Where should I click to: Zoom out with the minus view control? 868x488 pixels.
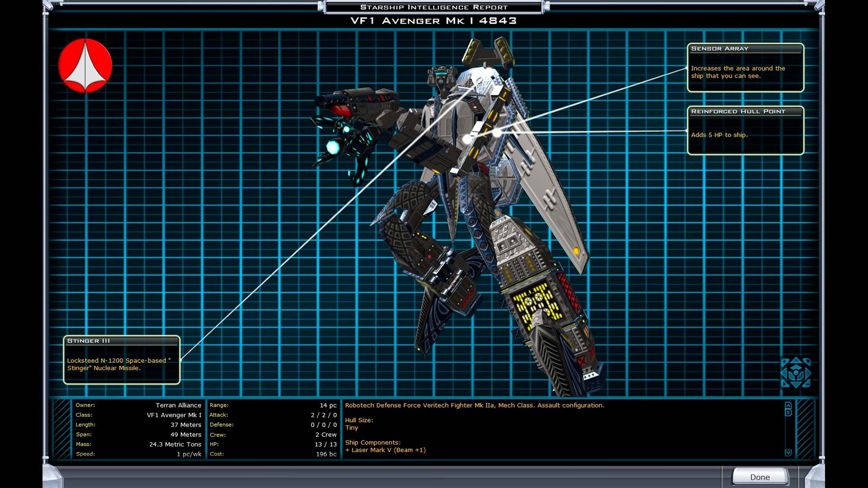click(807, 385)
